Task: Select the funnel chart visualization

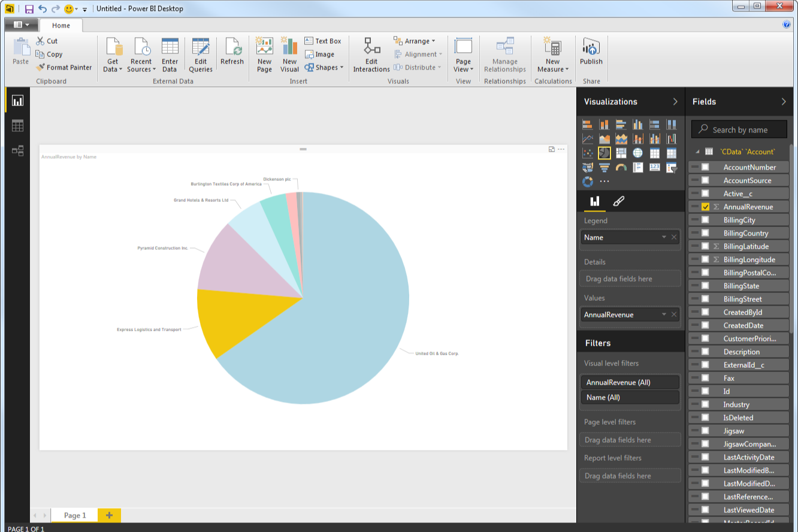Action: tap(604, 168)
